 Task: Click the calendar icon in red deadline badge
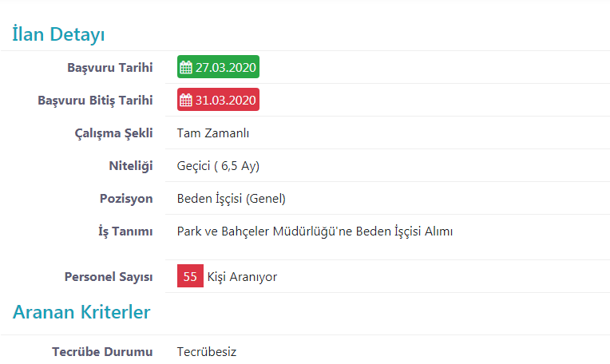tap(186, 100)
